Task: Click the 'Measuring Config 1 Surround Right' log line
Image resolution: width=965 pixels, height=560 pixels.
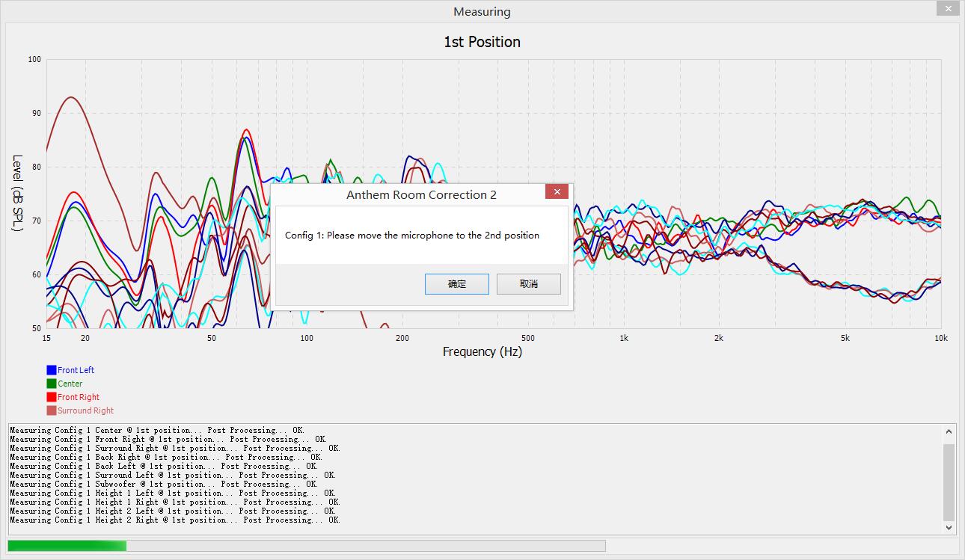Action: coord(175,448)
